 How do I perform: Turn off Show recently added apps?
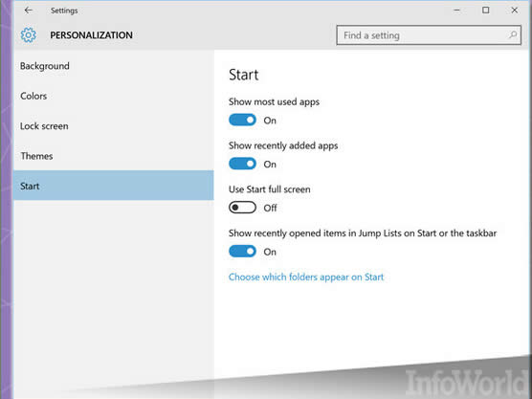[x=242, y=164]
